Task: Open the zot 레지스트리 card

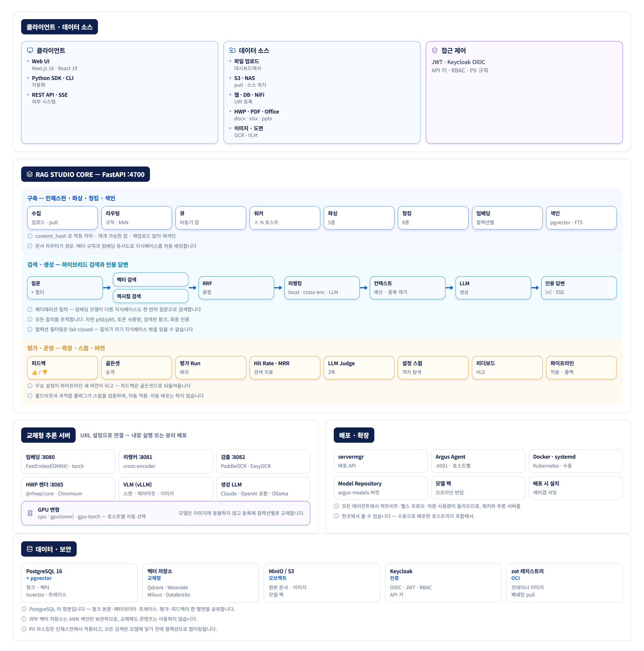Action: 565,583
